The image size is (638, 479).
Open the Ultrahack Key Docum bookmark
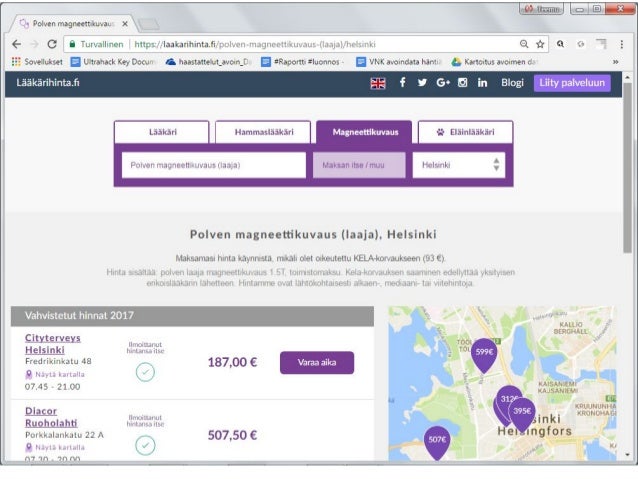[114, 62]
